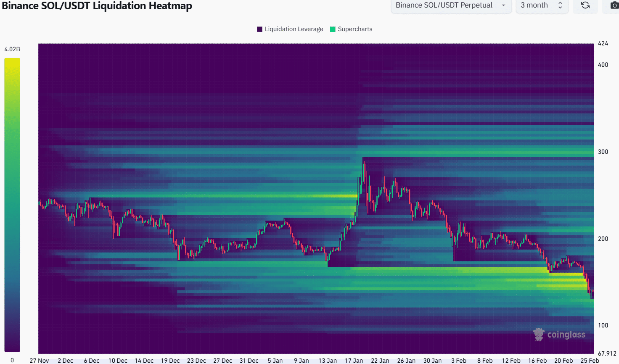The height and width of the screenshot is (364, 619).
Task: Click the 27 Dec date axis label
Action: (x=222, y=361)
